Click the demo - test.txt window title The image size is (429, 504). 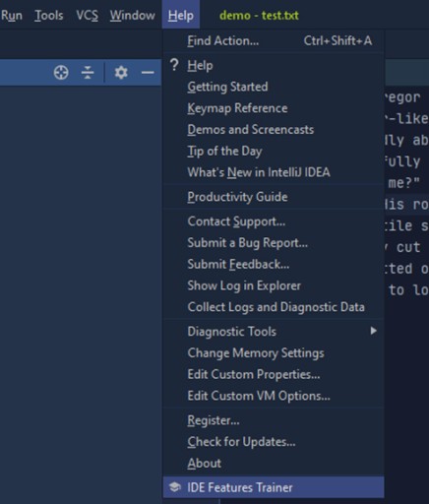click(259, 15)
